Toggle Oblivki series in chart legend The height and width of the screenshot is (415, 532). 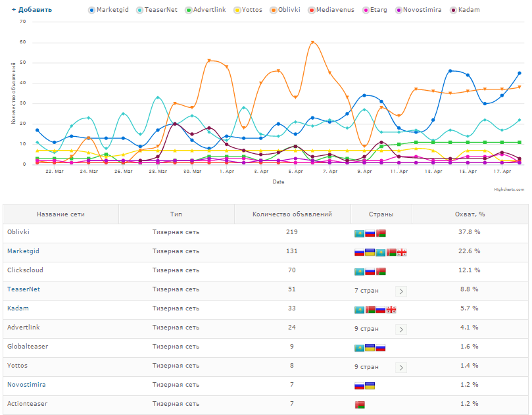click(285, 10)
